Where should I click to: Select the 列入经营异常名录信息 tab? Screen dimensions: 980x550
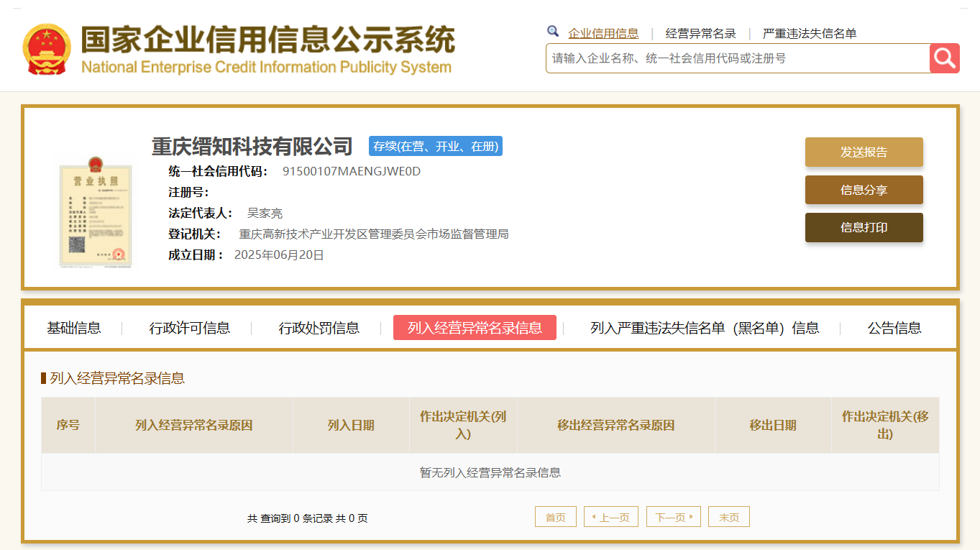(x=475, y=328)
